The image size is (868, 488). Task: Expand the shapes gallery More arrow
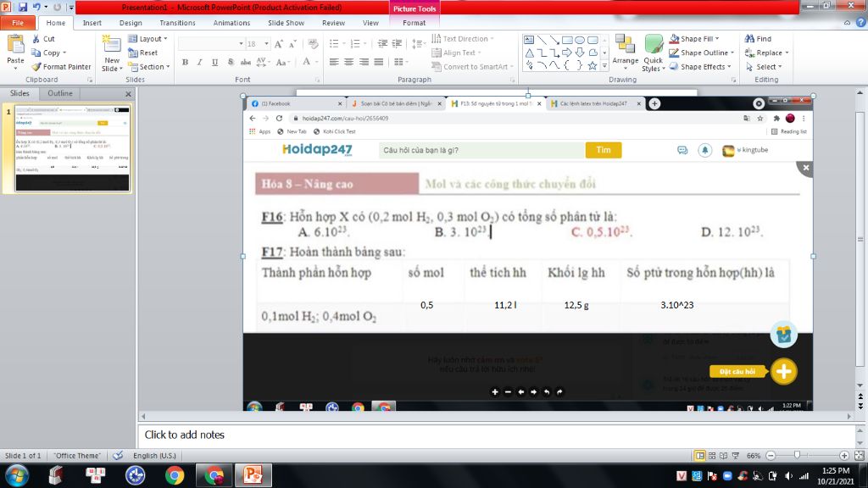coord(604,66)
